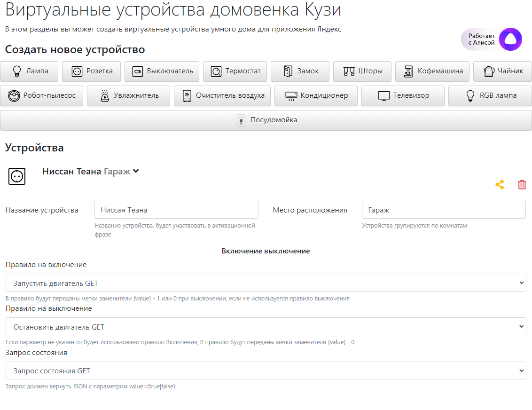This screenshot has height=410, width=532.
Task: Create a Робот-пылесос device
Action: point(42,96)
